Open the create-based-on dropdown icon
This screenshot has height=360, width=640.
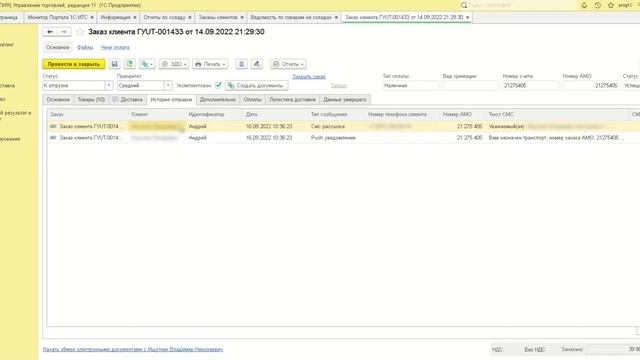tap(147, 64)
